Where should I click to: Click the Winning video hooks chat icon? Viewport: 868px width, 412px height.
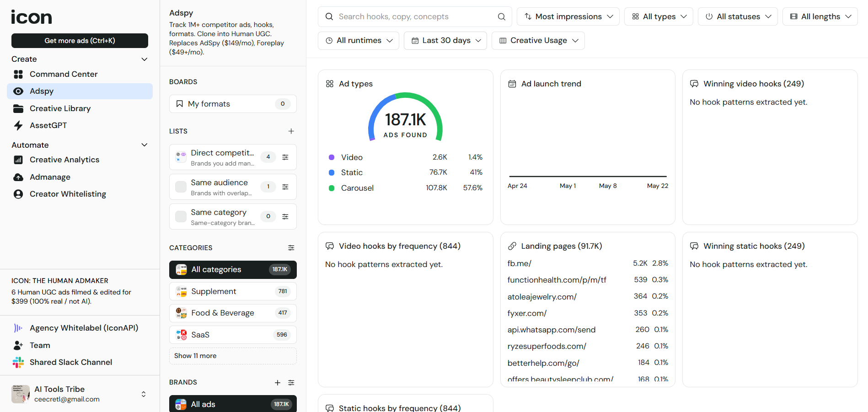click(x=694, y=84)
